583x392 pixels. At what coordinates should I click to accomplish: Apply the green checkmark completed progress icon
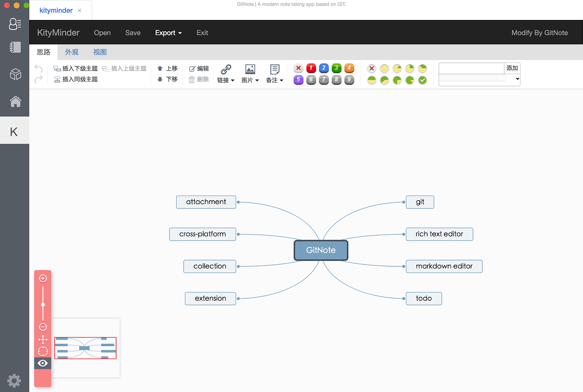422,80
